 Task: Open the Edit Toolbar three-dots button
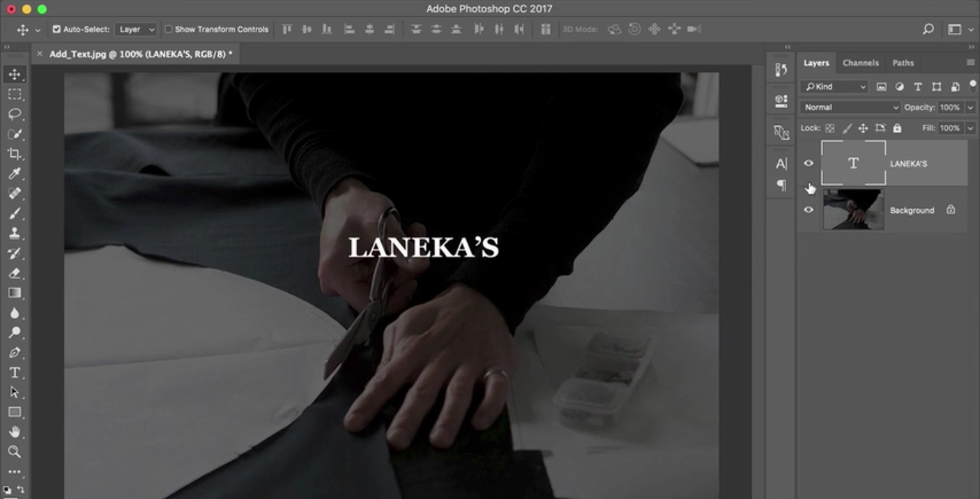15,471
